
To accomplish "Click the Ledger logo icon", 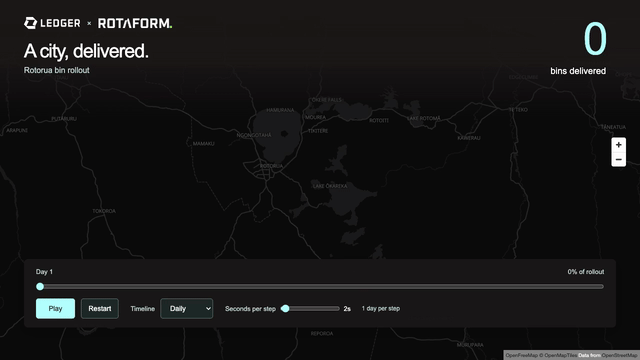I will pyautogui.click(x=30, y=23).
